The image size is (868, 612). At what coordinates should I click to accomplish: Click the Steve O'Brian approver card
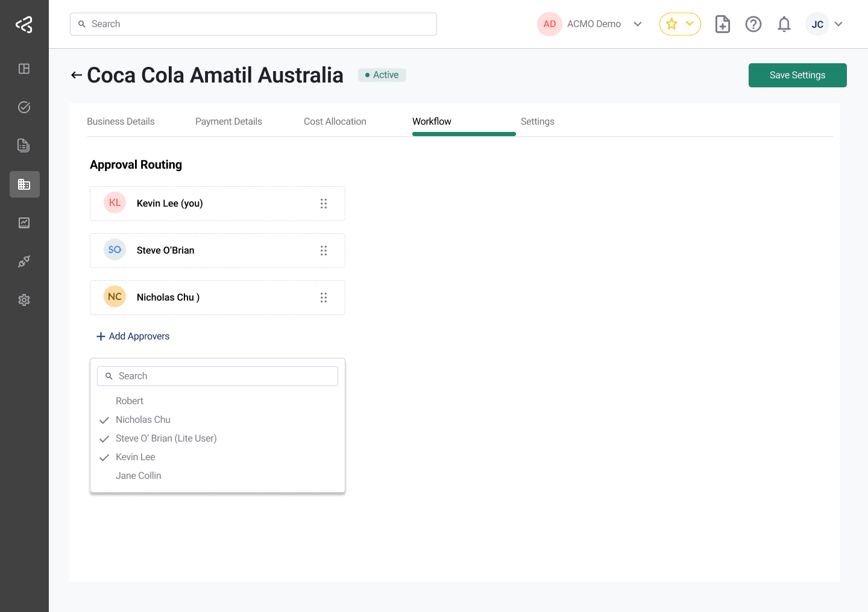(x=218, y=251)
